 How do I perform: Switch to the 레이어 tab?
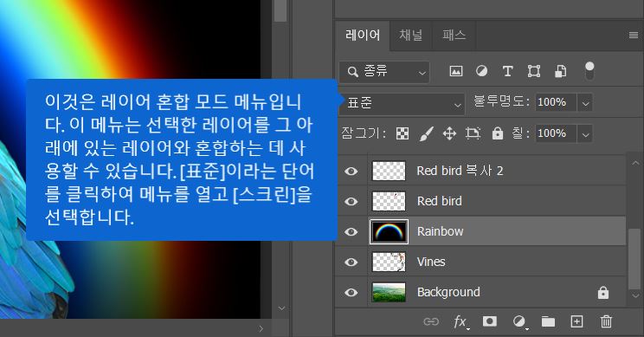click(x=363, y=36)
